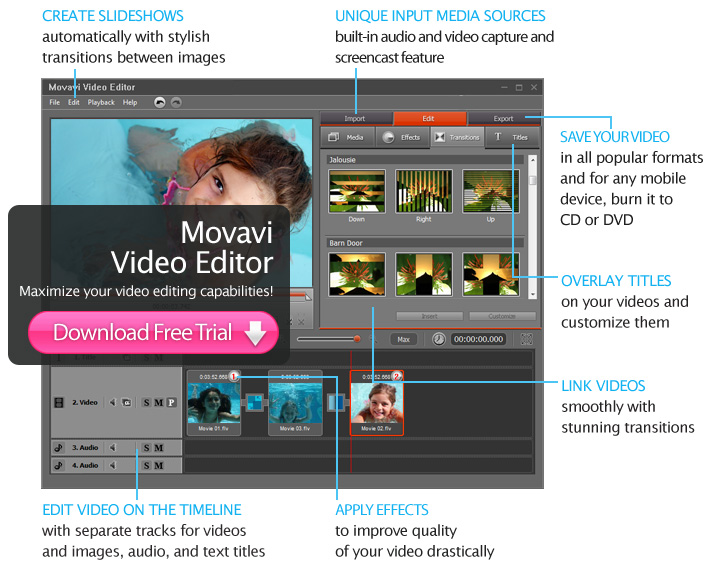Screen dimensions: 711x576
Task: Switch to the Export tab
Action: pyautogui.click(x=503, y=118)
